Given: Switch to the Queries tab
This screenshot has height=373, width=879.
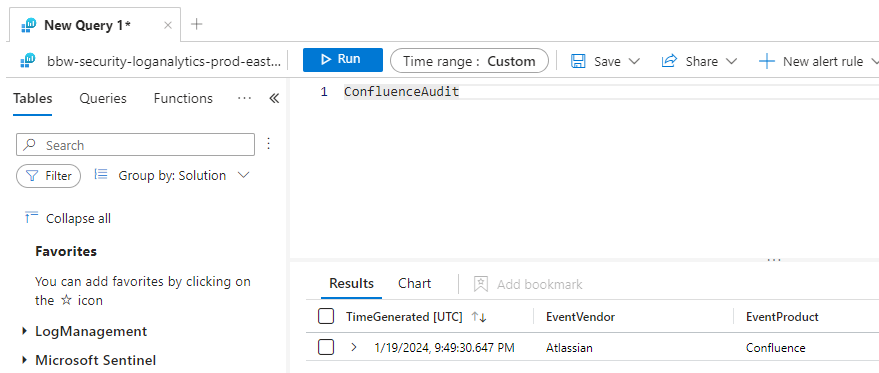Looking at the screenshot, I should (x=103, y=99).
